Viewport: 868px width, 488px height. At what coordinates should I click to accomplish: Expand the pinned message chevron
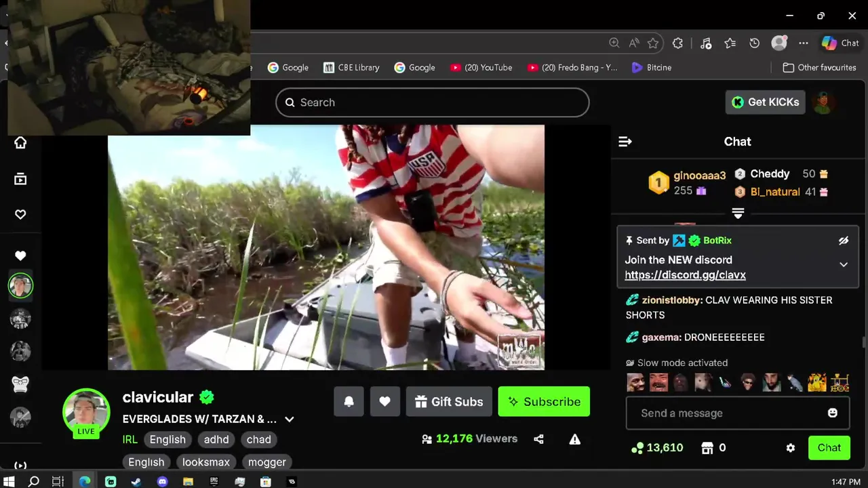844,264
